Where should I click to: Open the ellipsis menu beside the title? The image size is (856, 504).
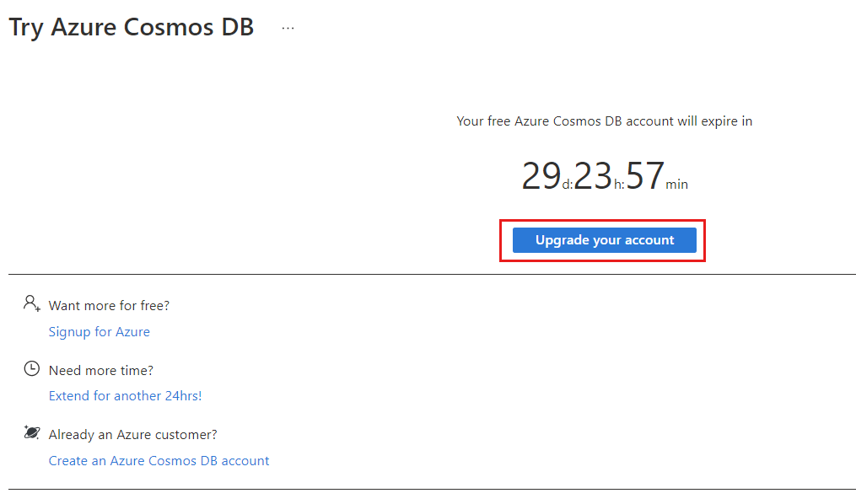point(288,28)
